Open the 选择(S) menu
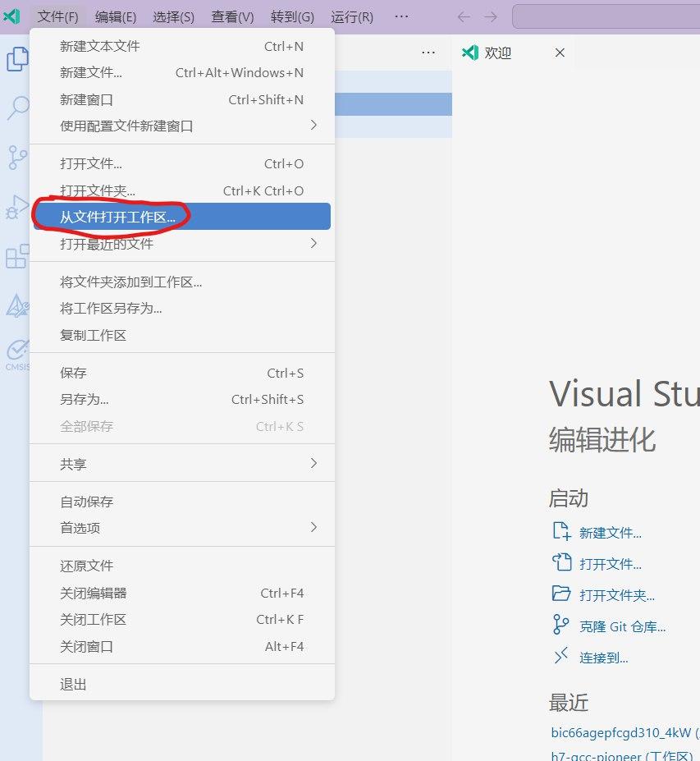Screen dimensions: 700x761 pyautogui.click(x=174, y=17)
